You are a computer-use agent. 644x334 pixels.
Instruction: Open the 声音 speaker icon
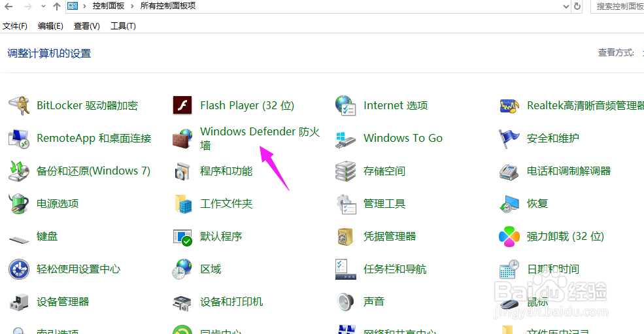pyautogui.click(x=345, y=302)
